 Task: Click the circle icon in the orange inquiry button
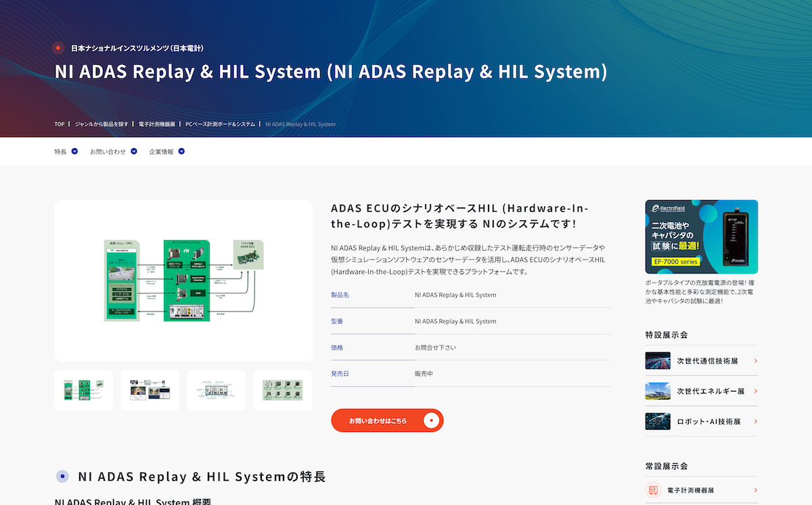(x=432, y=420)
